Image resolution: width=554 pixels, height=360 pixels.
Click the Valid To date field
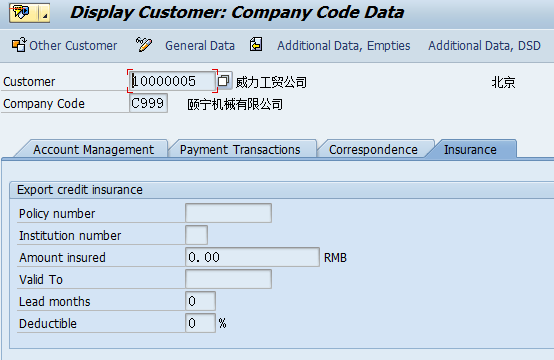coord(228,279)
